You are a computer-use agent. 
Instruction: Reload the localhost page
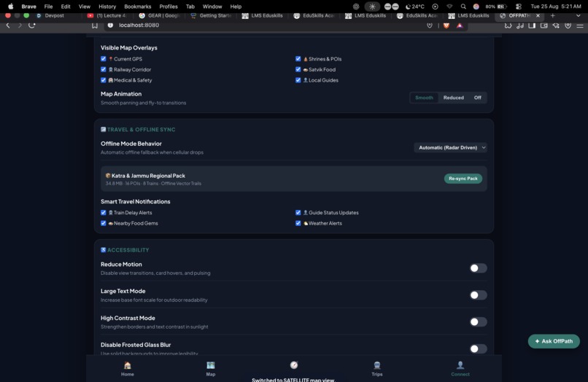click(x=32, y=25)
